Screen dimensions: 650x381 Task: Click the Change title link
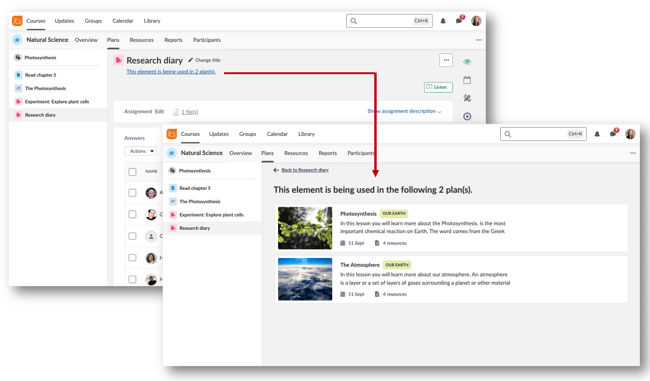click(x=208, y=60)
